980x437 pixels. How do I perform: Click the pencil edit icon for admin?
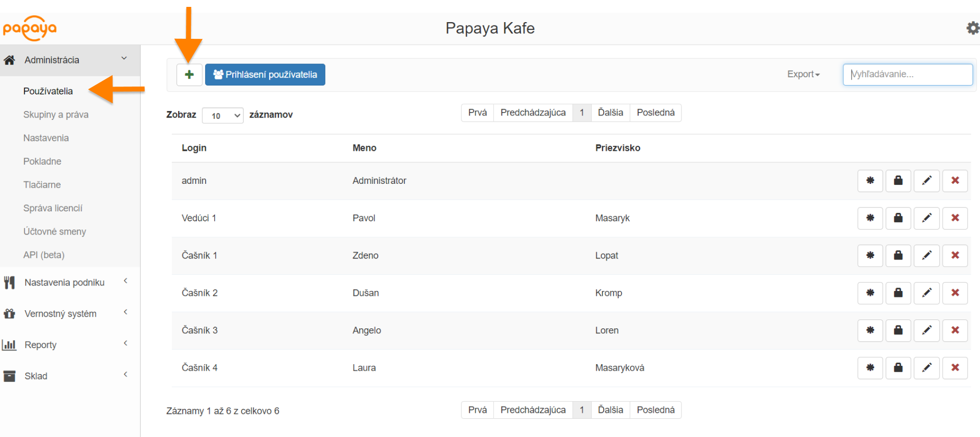(x=926, y=181)
